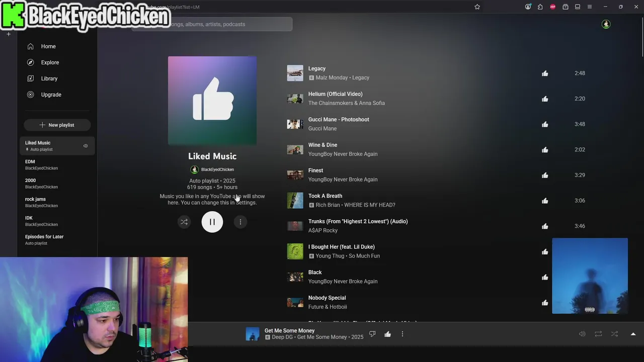Click the speaker icon beside Liked Music
The width and height of the screenshot is (644, 362).
coord(86,146)
